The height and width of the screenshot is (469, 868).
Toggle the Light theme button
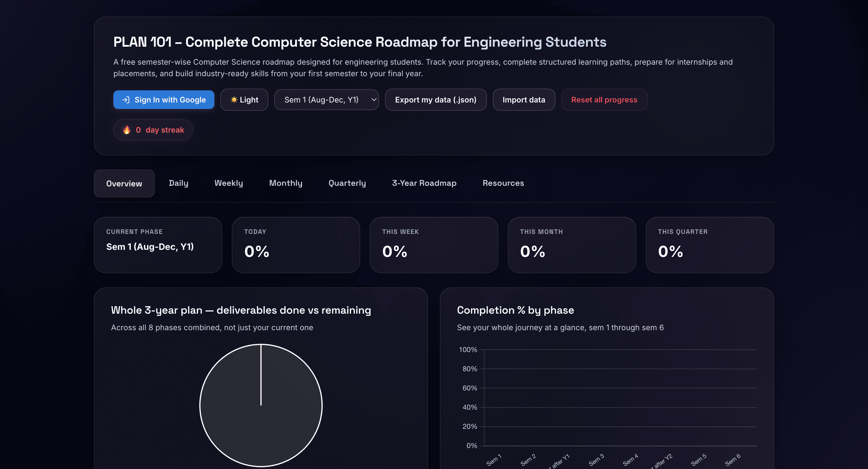tap(244, 100)
